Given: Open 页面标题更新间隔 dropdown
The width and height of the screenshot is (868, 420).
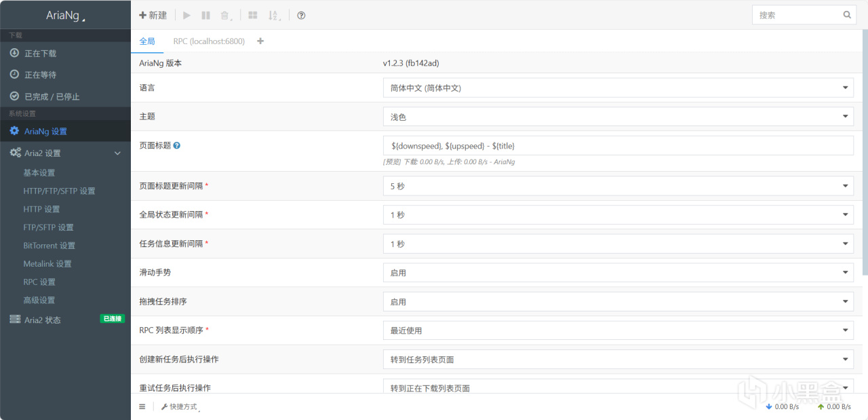Looking at the screenshot, I should click(618, 186).
